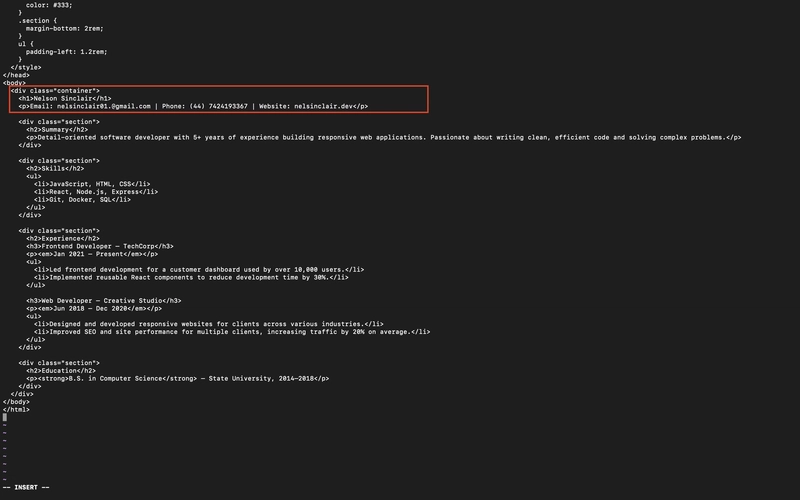Click the closing </html> tag line
Image resolution: width=800 pixels, height=500 pixels.
(16, 409)
